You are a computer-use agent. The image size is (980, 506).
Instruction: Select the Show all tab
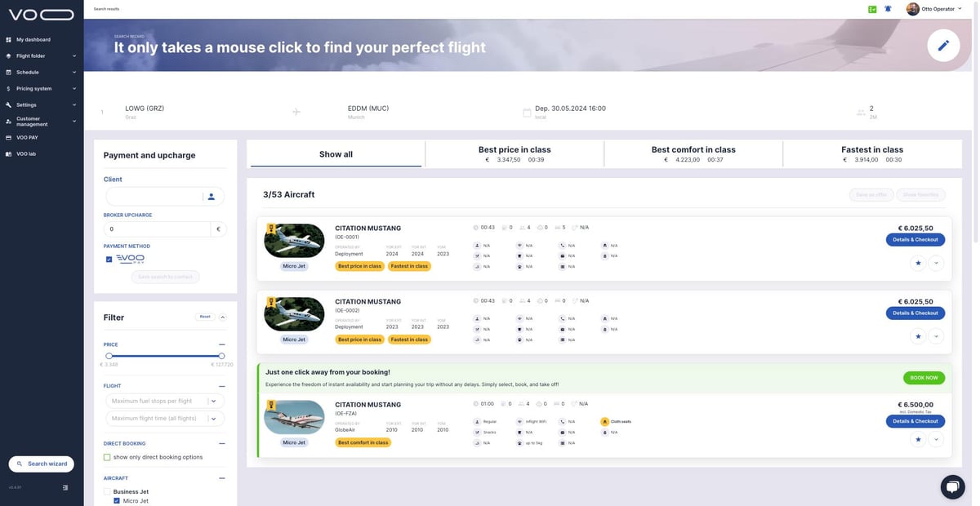[336, 154]
